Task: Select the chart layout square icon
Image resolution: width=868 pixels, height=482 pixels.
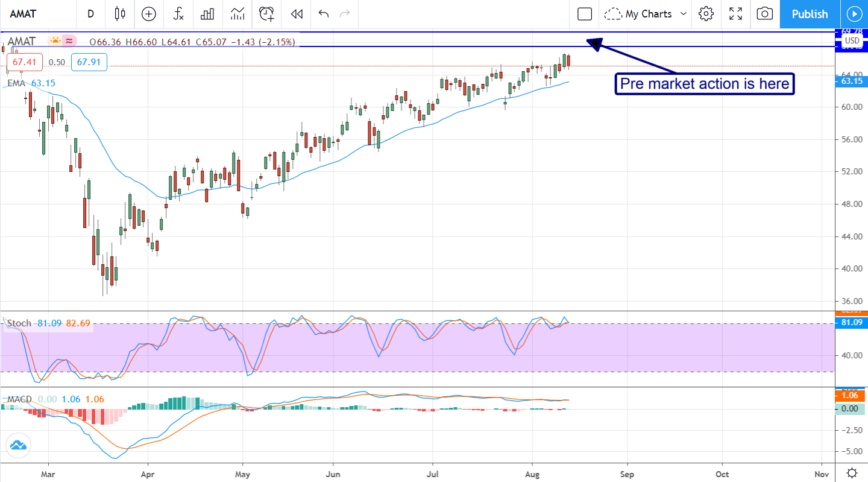Action: tap(585, 14)
